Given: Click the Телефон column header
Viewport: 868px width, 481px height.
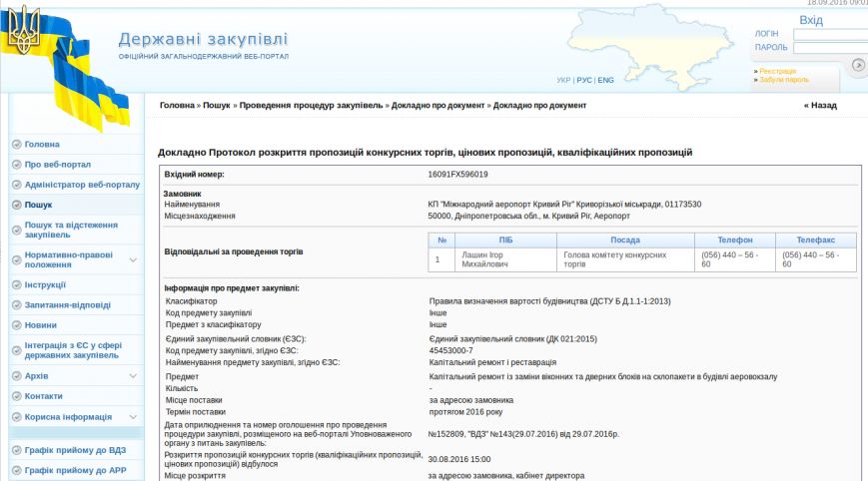Looking at the screenshot, I should [735, 240].
